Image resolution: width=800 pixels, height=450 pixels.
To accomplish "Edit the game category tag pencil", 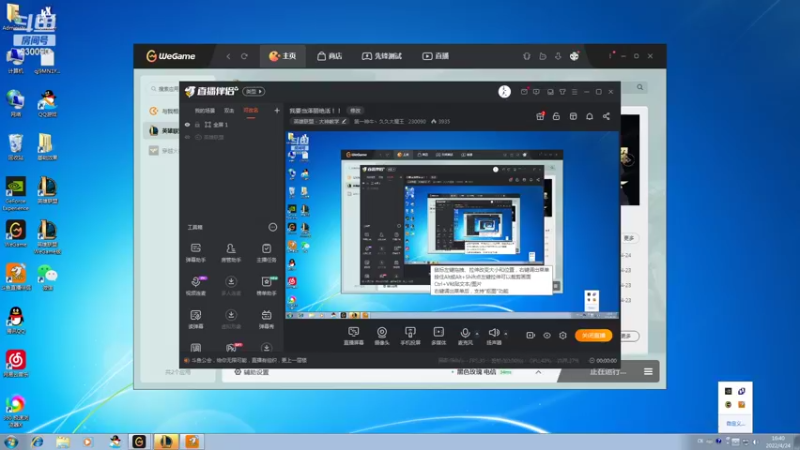I will [344, 121].
